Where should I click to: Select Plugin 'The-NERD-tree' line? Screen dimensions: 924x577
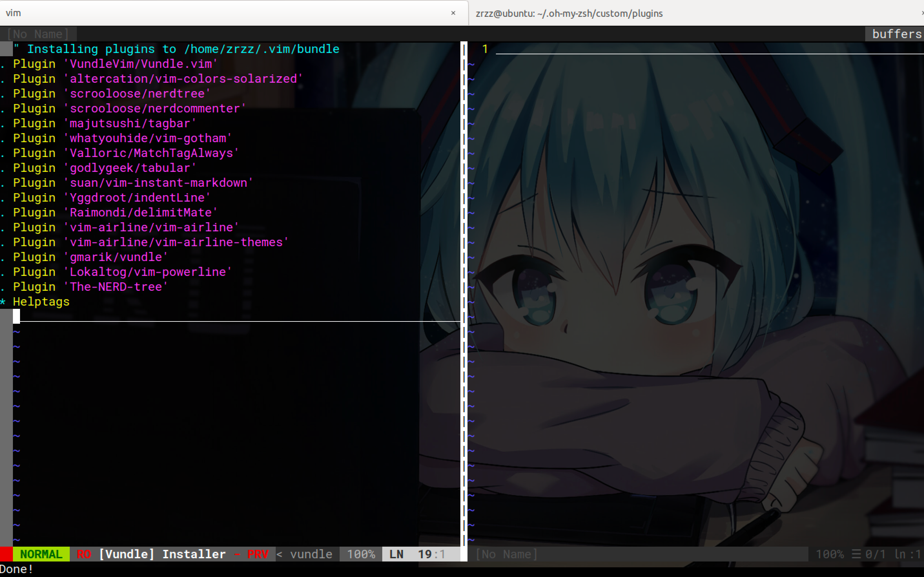tap(90, 287)
